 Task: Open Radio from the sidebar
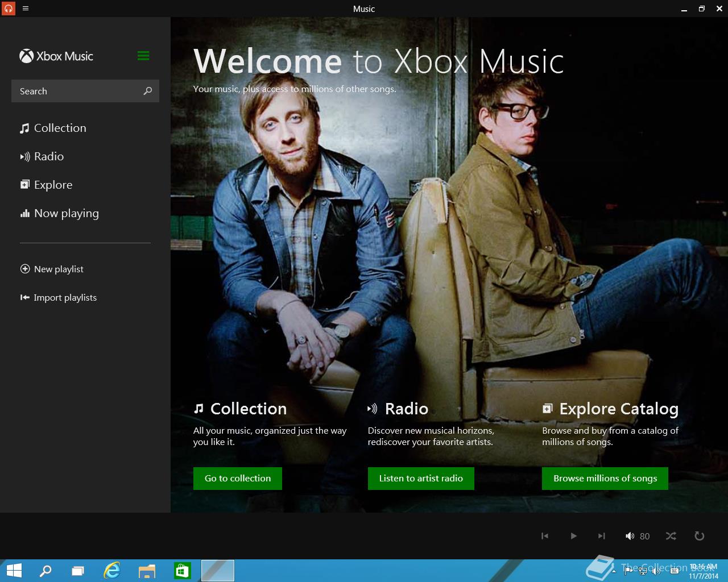pyautogui.click(x=42, y=156)
